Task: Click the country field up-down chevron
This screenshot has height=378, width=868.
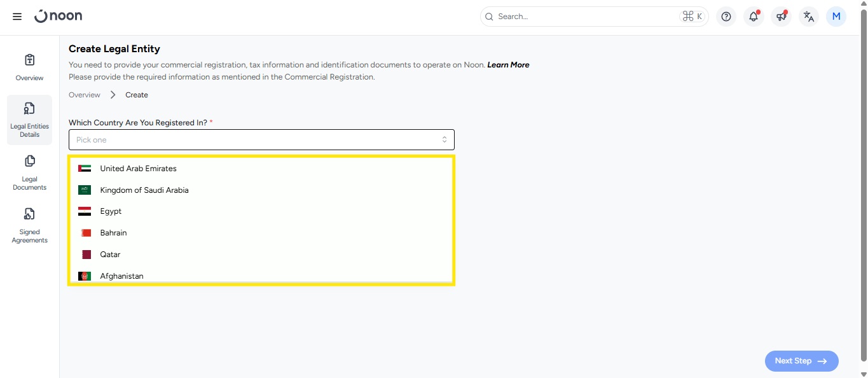Action: (444, 139)
